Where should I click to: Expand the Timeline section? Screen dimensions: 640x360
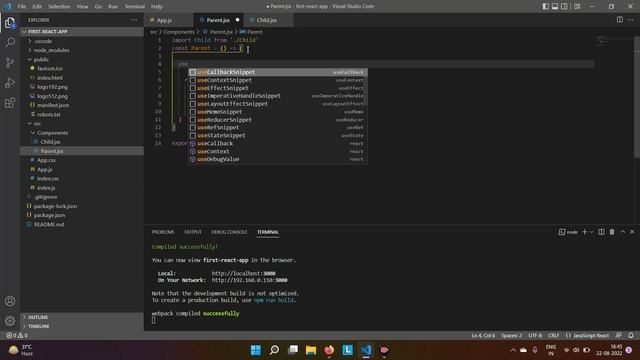82,326
